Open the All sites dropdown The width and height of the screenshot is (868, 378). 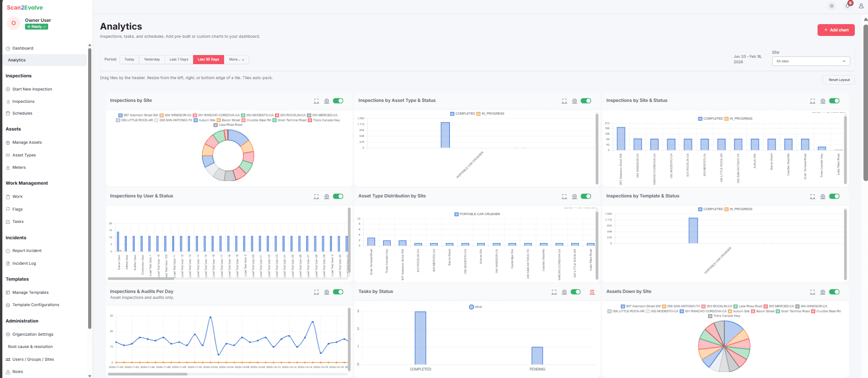click(811, 61)
